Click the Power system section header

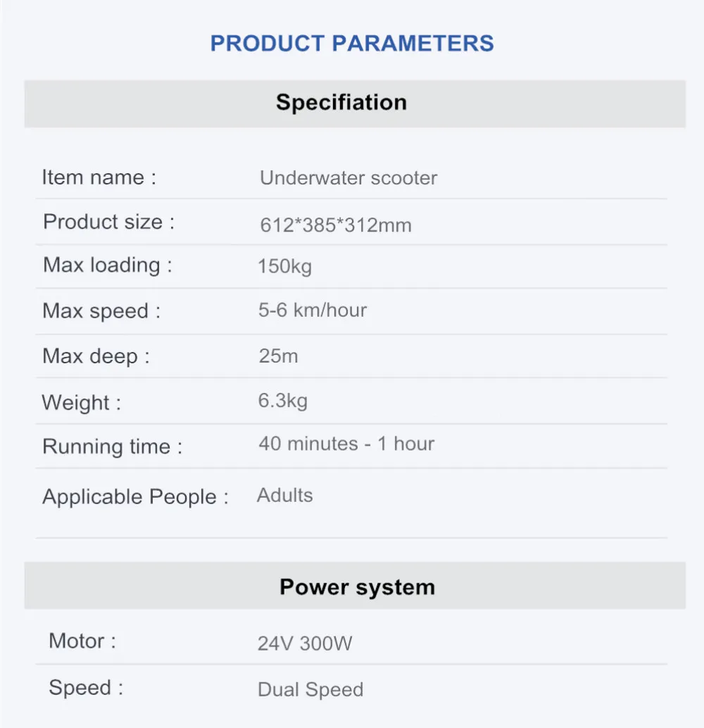(x=355, y=586)
